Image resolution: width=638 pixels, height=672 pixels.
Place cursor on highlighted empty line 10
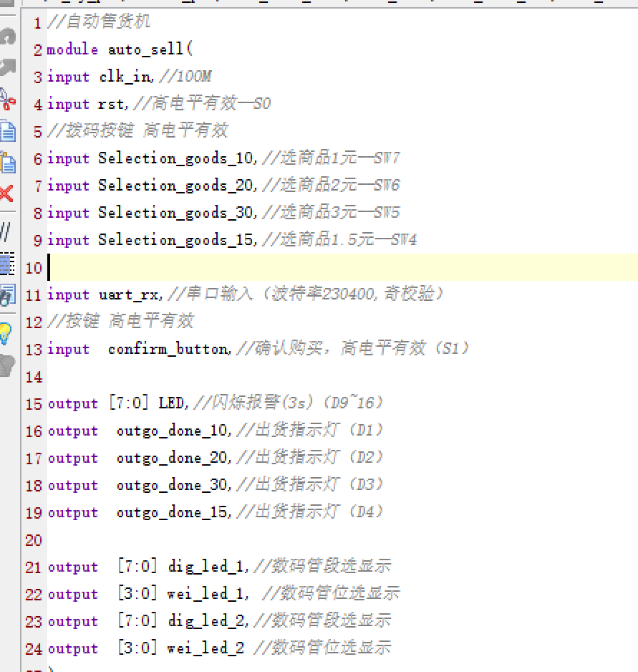[342, 267]
